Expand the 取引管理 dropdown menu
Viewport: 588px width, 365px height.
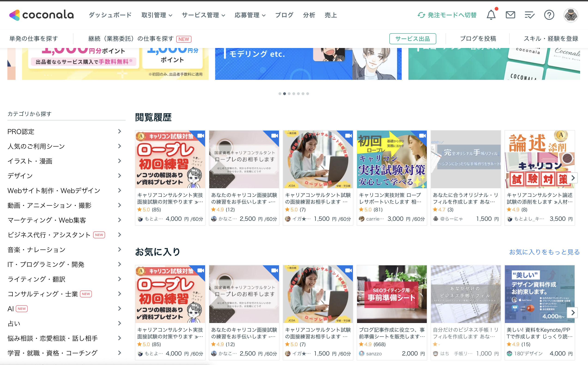click(x=157, y=15)
